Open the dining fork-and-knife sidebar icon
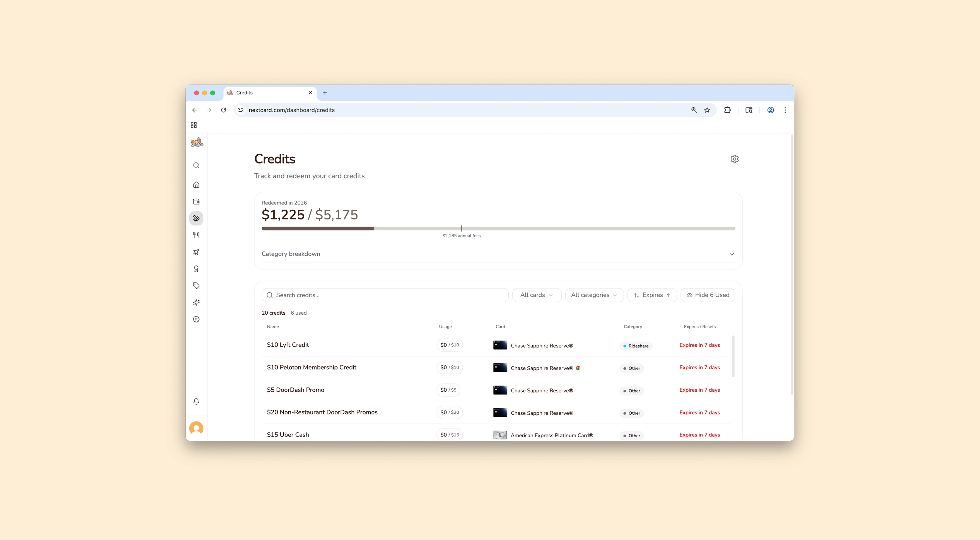 tap(196, 235)
